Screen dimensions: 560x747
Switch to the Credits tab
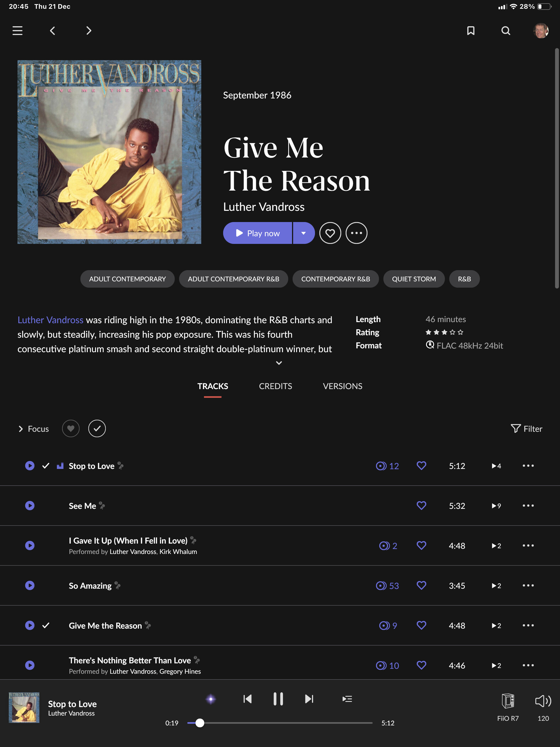tap(275, 386)
